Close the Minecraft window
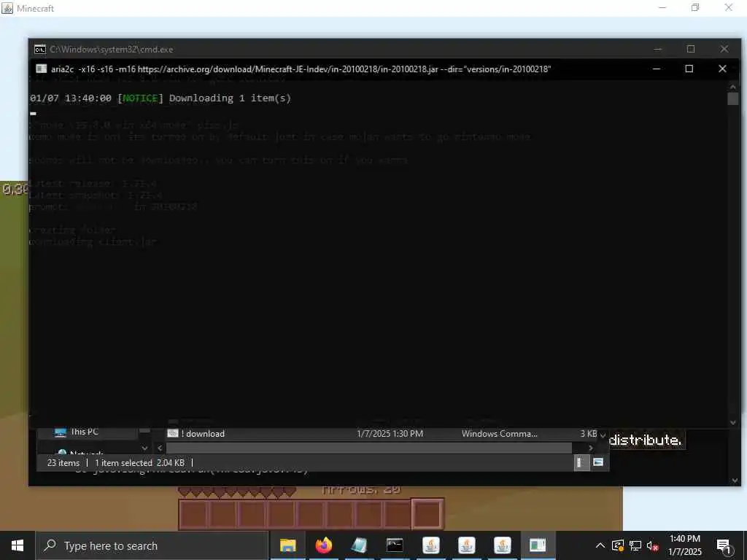Viewport: 747px width, 560px height. tap(729, 7)
